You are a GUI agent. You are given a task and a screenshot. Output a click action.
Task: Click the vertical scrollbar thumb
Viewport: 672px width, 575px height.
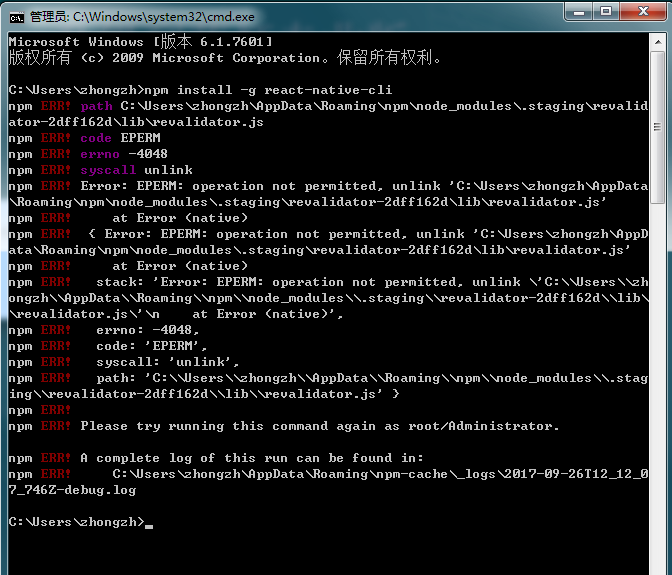[x=657, y=127]
